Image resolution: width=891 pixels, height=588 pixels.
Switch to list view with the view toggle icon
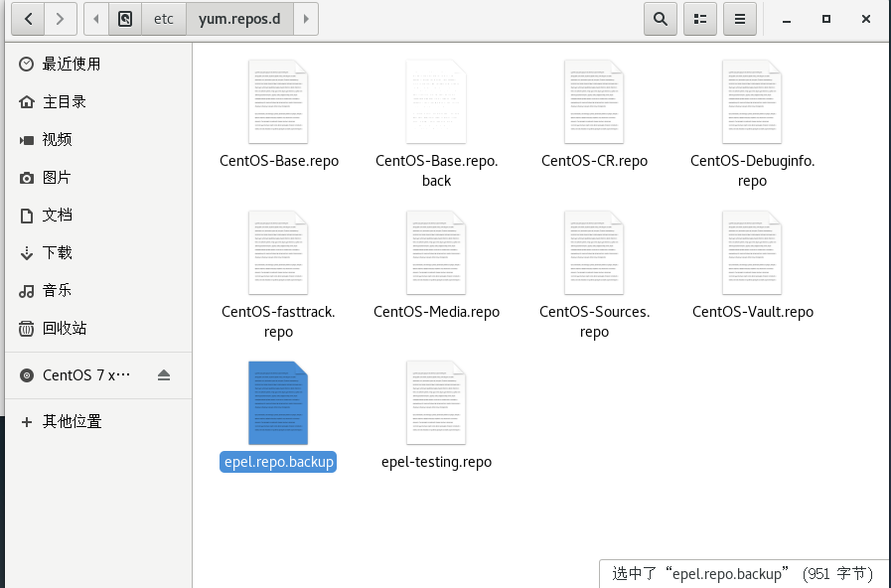[x=700, y=19]
